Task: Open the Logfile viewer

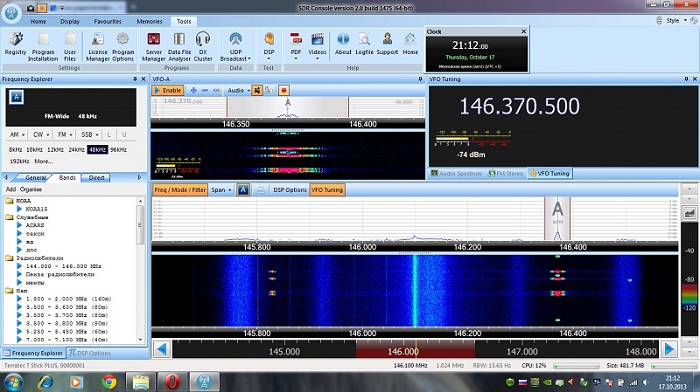Action: (364, 44)
